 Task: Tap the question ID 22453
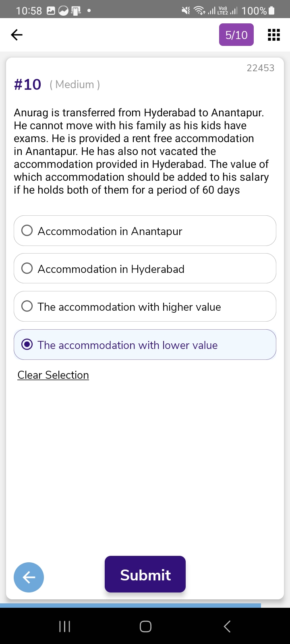(x=260, y=68)
